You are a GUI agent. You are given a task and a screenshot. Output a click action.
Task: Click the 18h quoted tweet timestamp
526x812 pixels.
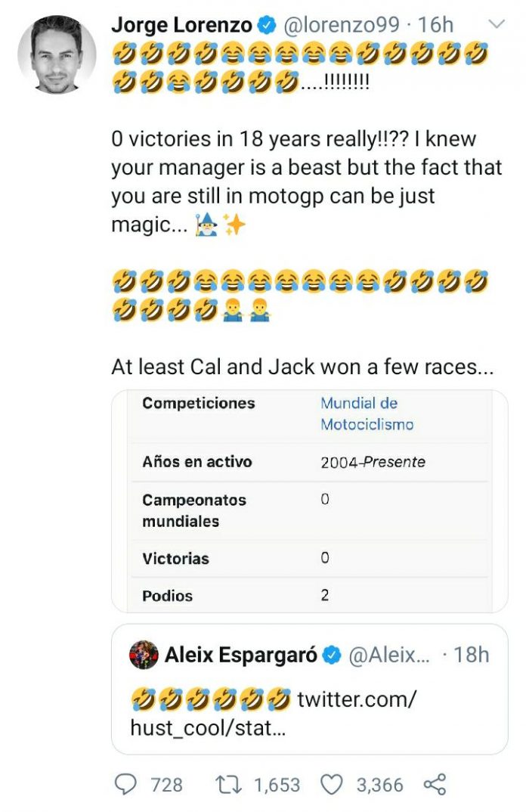click(472, 655)
